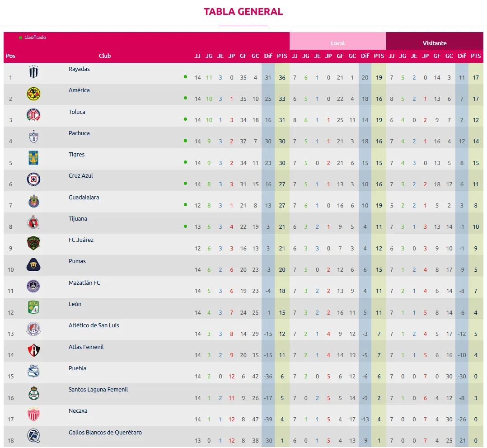The height and width of the screenshot is (448, 487).
Task: Open the Guadalajara team name link
Action: point(84,198)
